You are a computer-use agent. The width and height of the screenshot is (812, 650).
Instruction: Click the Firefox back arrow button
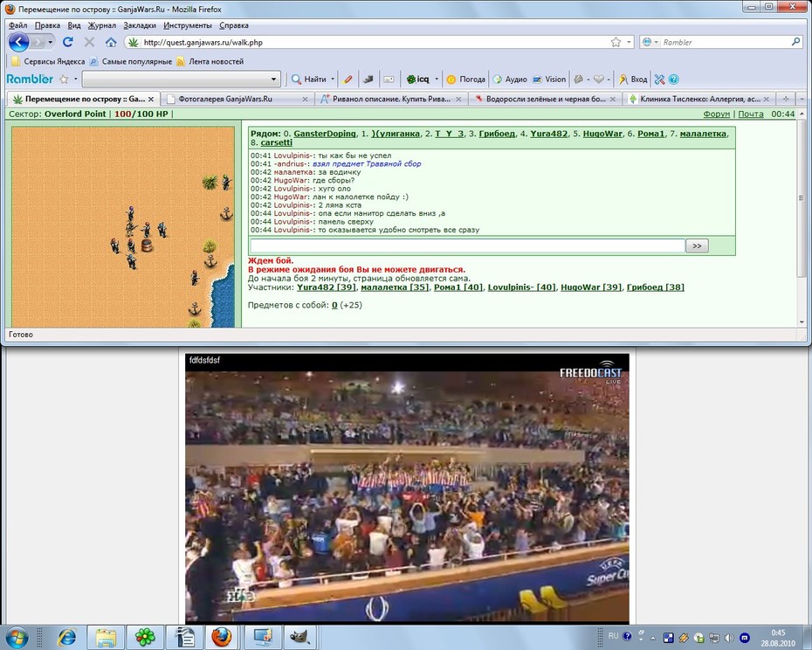18,42
